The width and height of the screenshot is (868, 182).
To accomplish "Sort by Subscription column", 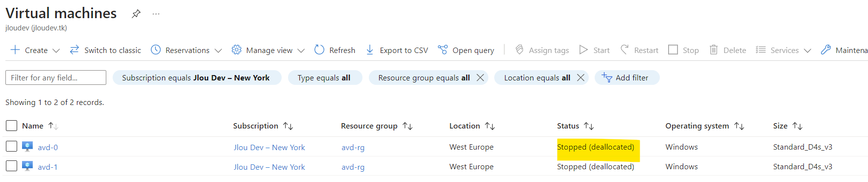I will coord(263,126).
